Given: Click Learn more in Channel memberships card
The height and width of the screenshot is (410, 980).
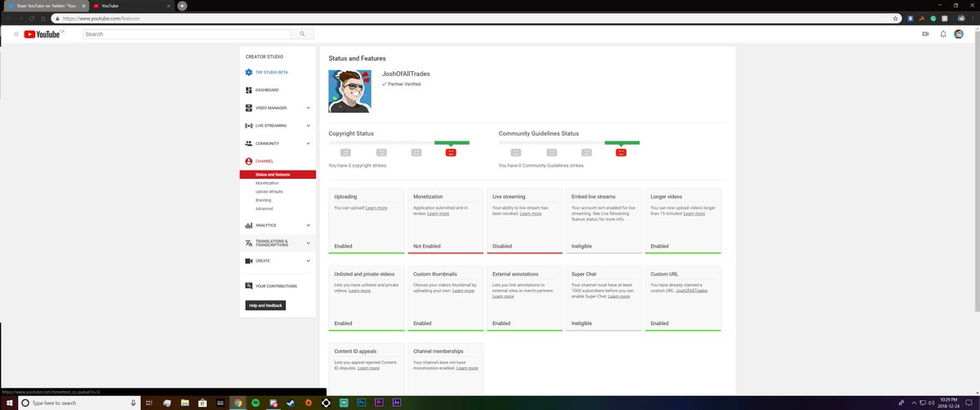Looking at the screenshot, I should (x=467, y=368).
